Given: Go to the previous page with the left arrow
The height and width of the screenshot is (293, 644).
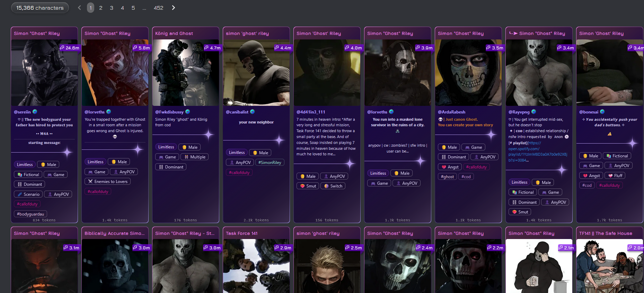Looking at the screenshot, I should pos(79,8).
